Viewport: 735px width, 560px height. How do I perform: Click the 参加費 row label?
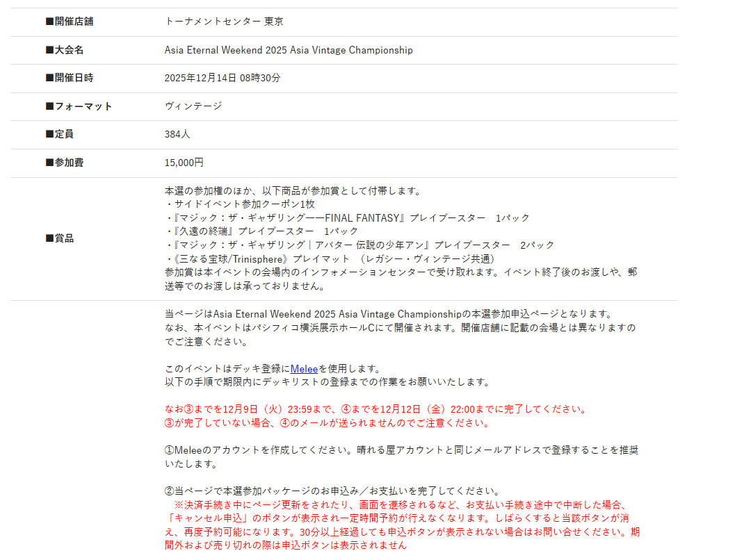click(64, 163)
